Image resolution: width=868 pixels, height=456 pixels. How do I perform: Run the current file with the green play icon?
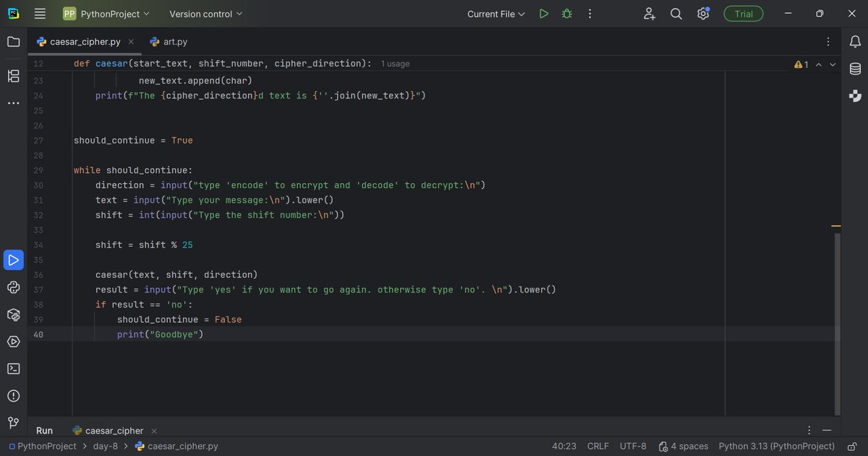[544, 14]
